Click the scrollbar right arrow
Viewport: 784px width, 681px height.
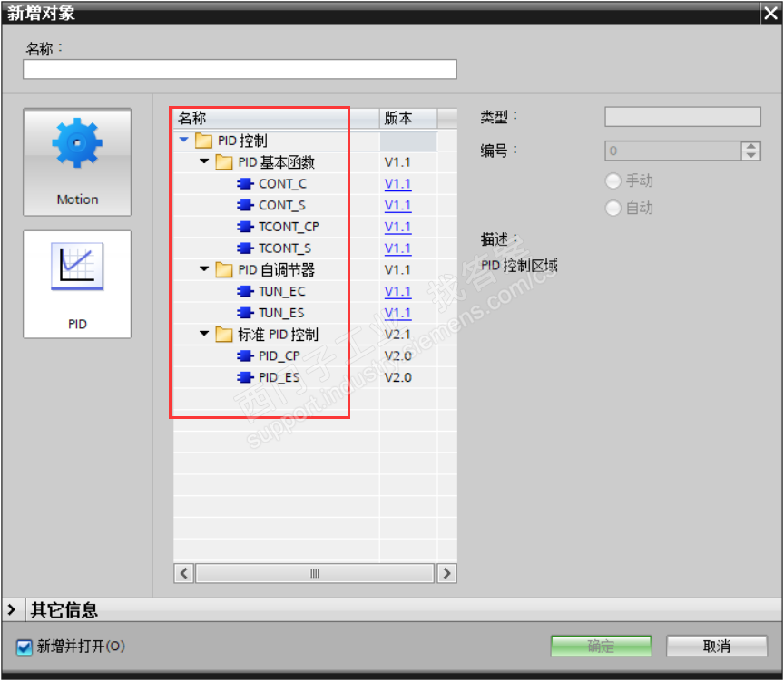tap(446, 573)
